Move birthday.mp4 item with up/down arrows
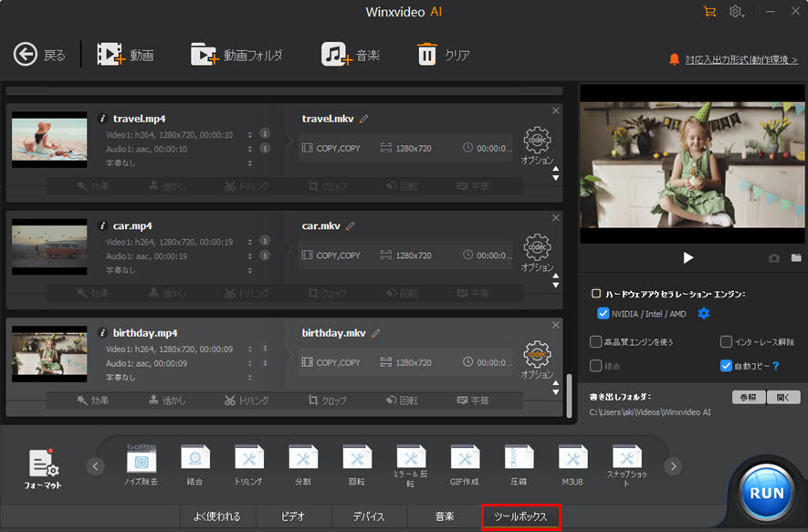Screen dimensions: 808x532 555,387
